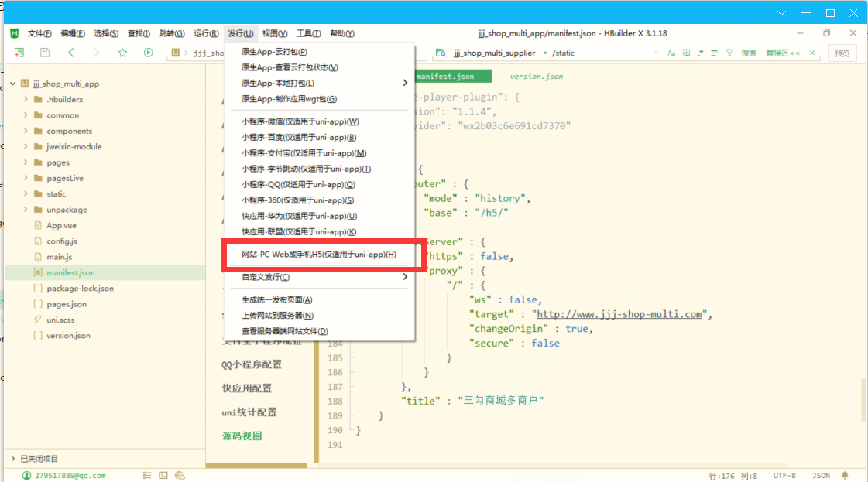Open uni.scss in the file tree

click(x=60, y=320)
